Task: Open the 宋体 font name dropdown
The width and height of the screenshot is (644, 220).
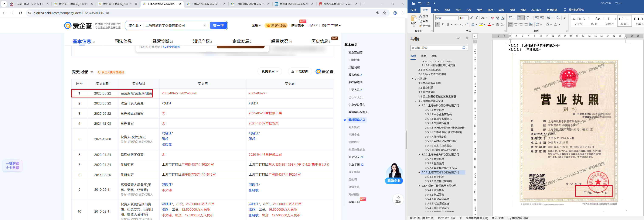Action: (457, 18)
